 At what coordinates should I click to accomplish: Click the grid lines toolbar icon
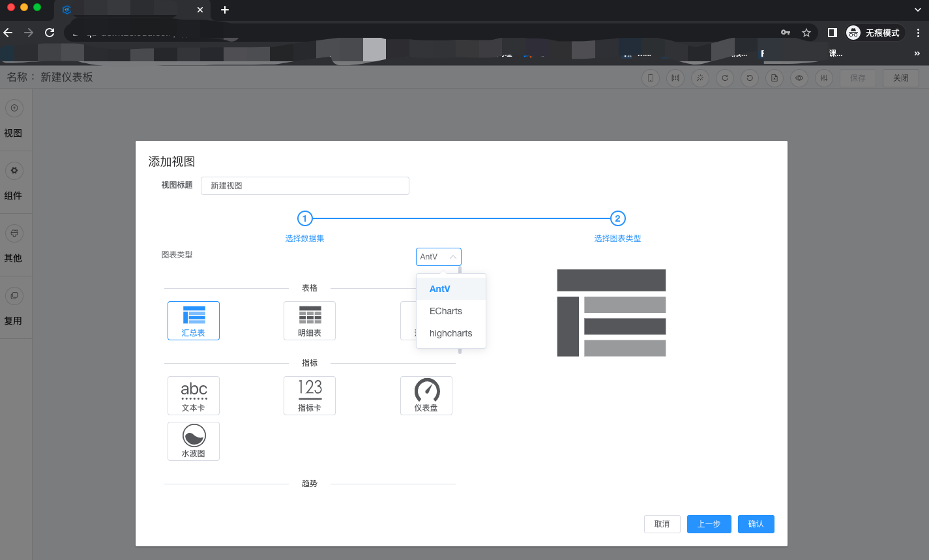(675, 78)
